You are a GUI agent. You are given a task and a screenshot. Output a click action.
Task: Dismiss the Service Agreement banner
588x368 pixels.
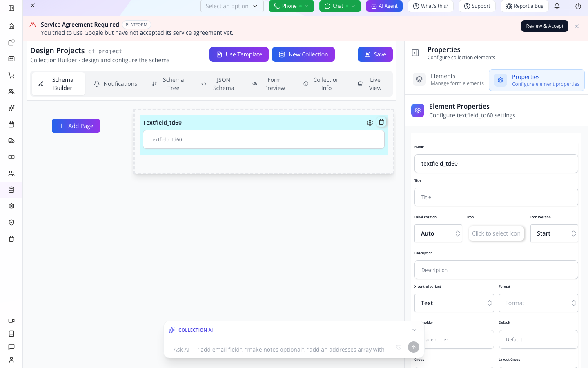point(577,26)
